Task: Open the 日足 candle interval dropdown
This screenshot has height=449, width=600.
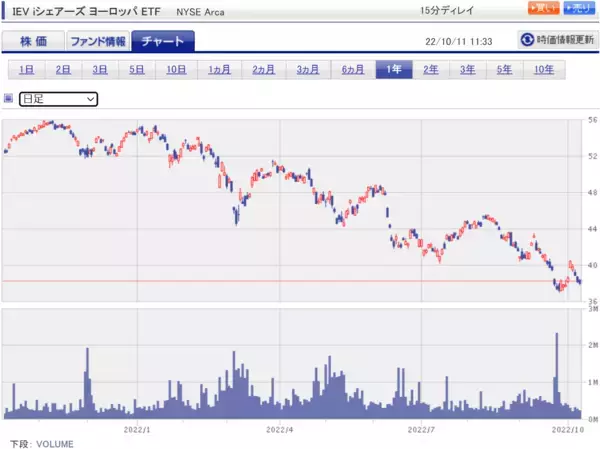Action: (59, 99)
